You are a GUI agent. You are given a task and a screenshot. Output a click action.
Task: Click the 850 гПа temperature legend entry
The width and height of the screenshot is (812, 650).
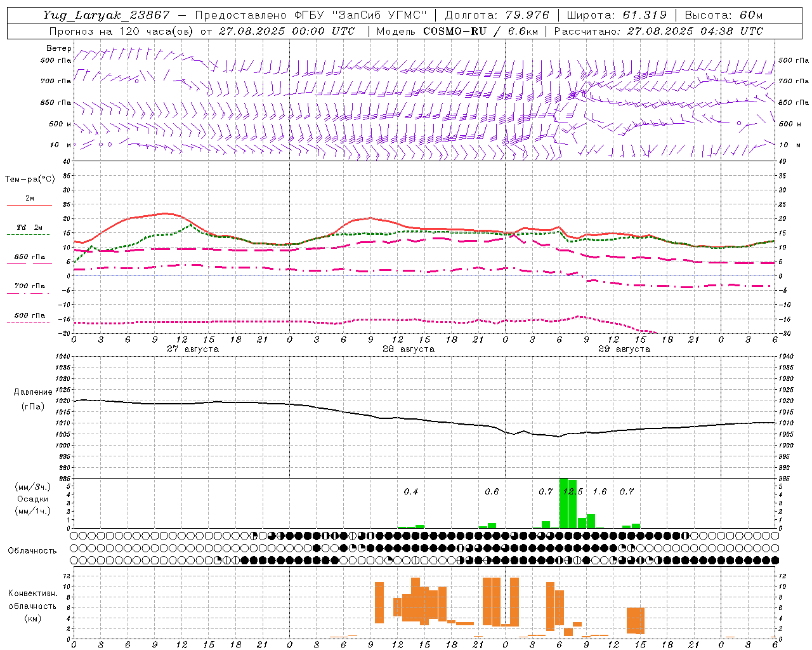tap(30, 257)
